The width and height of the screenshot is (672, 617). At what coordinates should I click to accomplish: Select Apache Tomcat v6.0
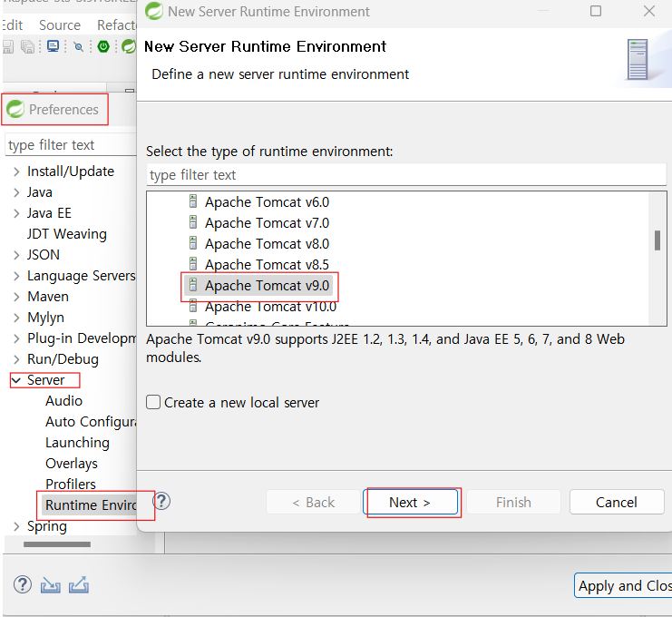(267, 202)
